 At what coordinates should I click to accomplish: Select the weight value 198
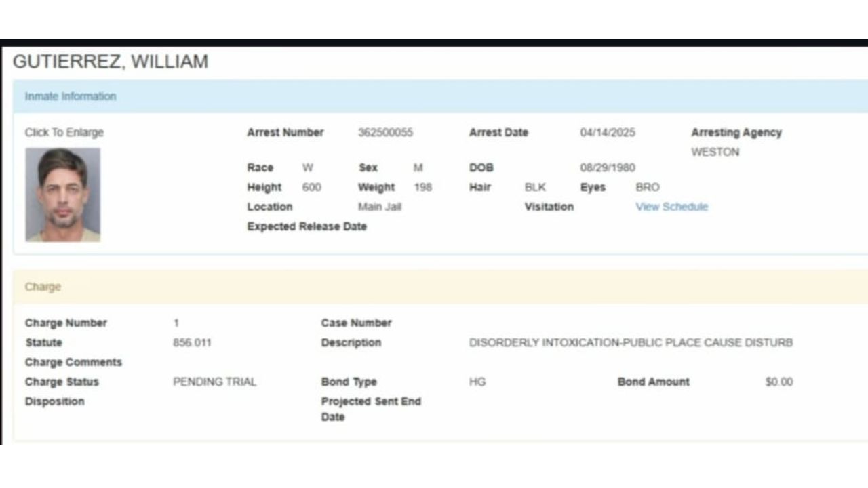(422, 187)
